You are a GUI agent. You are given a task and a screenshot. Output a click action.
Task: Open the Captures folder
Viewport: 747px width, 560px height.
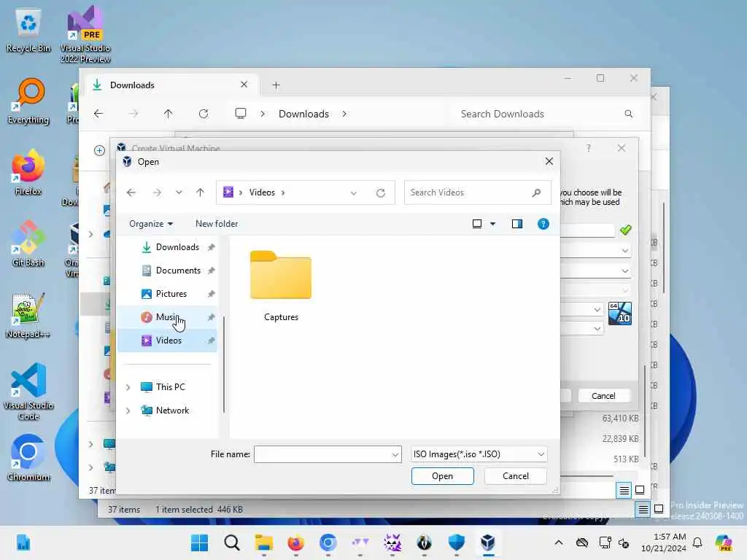tap(281, 286)
